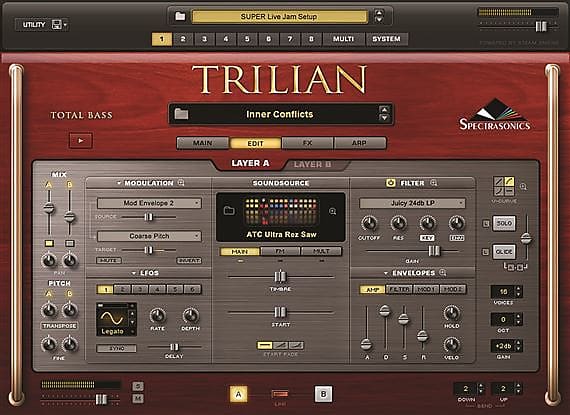Switch to the Layer B tab
This screenshot has width=570, height=415.
pos(313,164)
